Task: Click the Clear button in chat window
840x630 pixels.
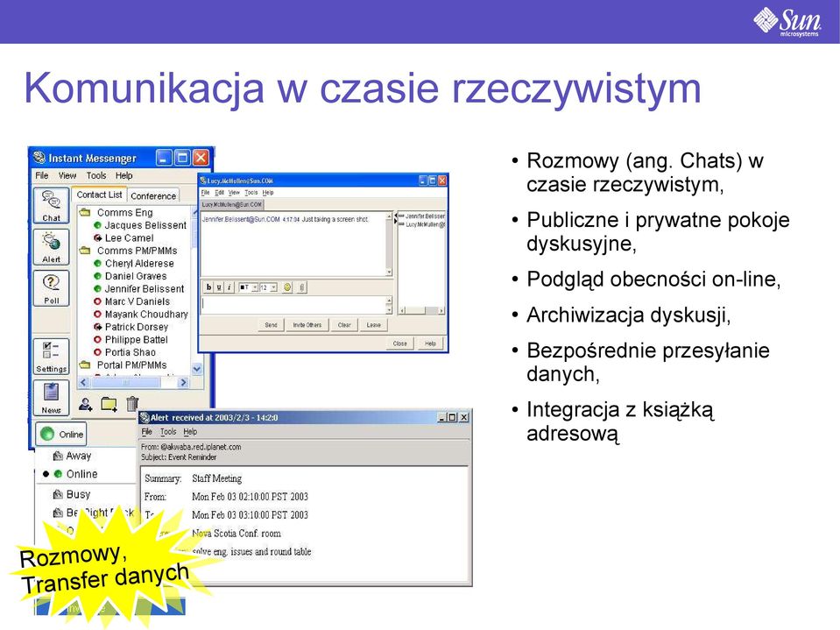Action: click(x=344, y=325)
